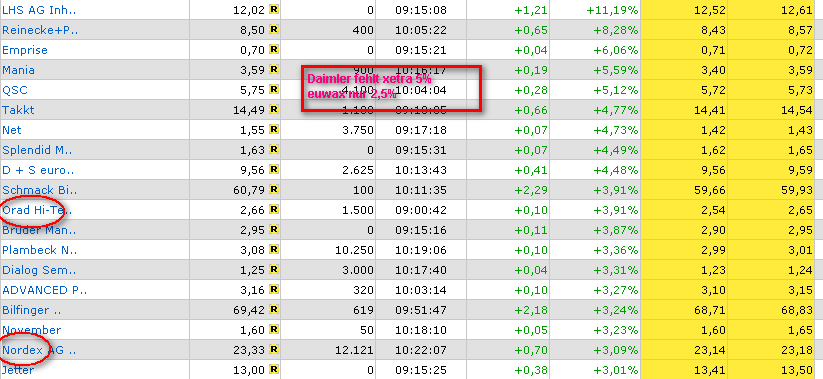Open the ADVANCED P.. stock link

[x=45, y=290]
